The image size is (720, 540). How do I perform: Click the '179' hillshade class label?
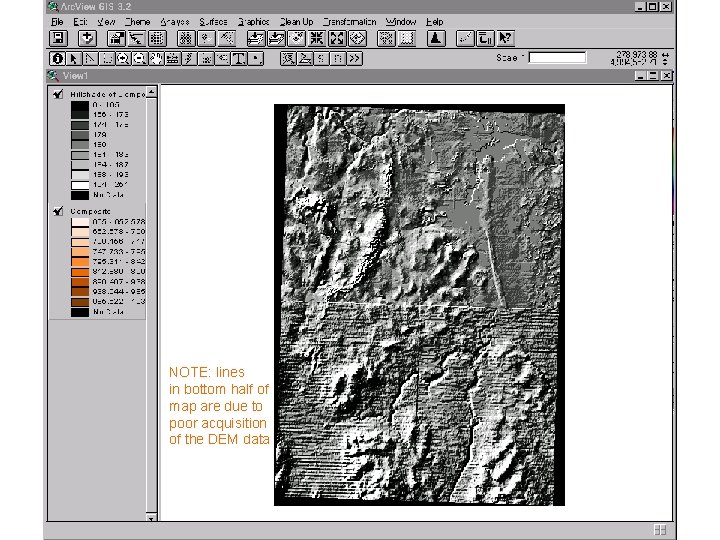(100, 135)
